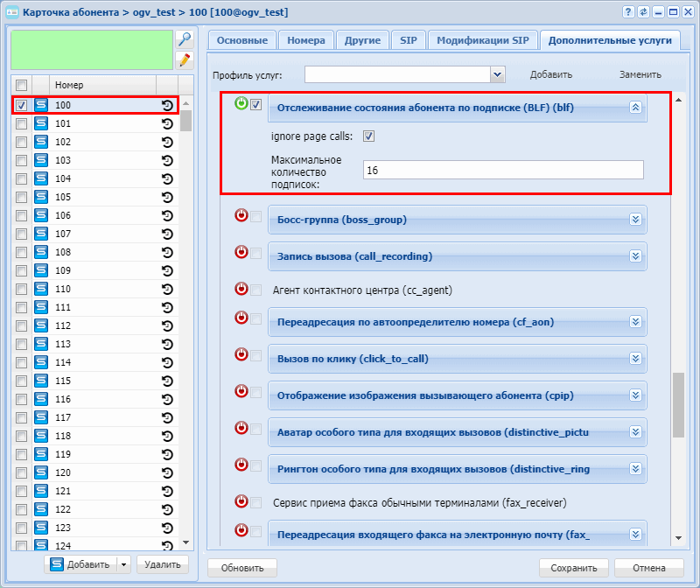
Task: Click history icon for number 110
Action: pyautogui.click(x=167, y=289)
